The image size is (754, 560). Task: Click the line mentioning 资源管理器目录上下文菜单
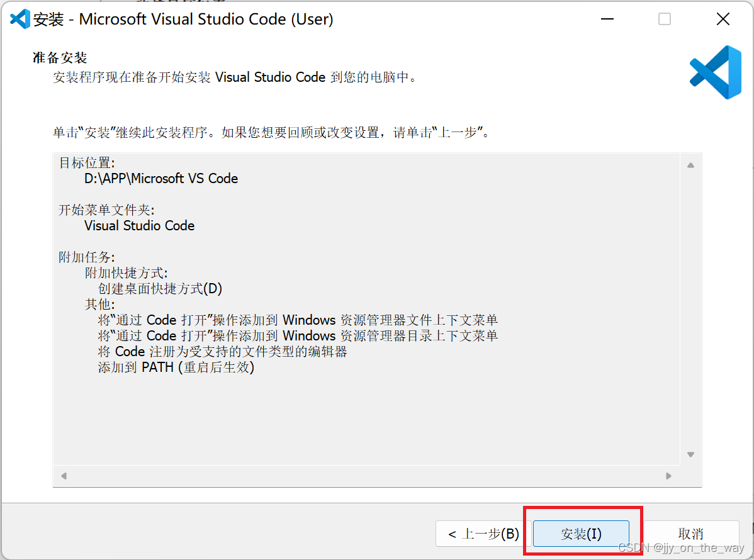[298, 335]
